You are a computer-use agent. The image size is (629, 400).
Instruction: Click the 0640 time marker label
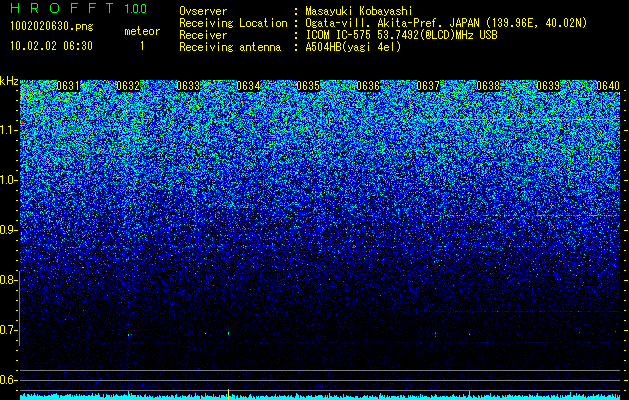(608, 86)
